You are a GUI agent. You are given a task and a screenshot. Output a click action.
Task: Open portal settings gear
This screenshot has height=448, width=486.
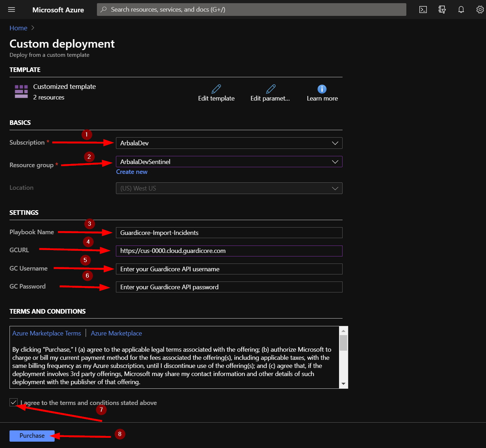point(480,10)
